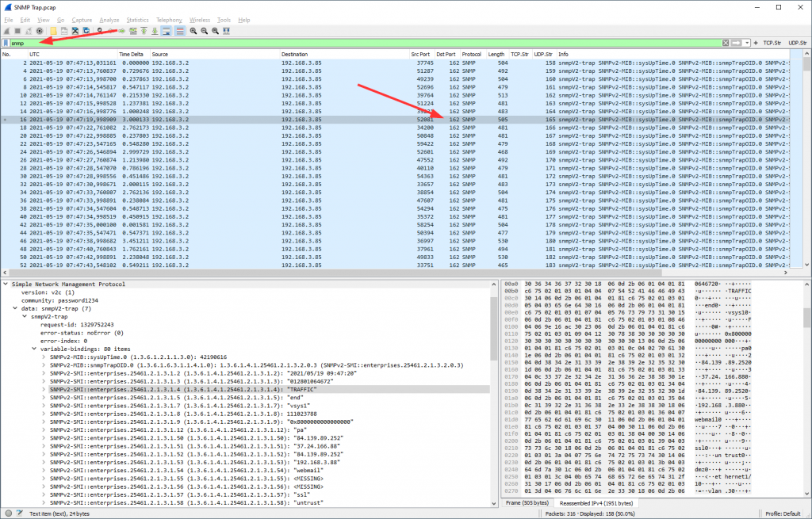
Task: Expand the sysUpTime.0 variable binding
Action: pyautogui.click(x=44, y=357)
